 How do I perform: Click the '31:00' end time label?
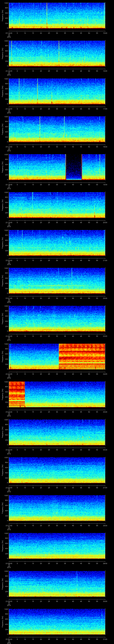pyautogui.click(x=105, y=639)
